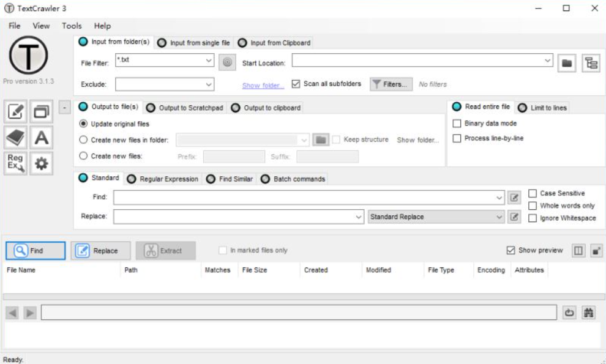Click inside the Find text field

305,198
